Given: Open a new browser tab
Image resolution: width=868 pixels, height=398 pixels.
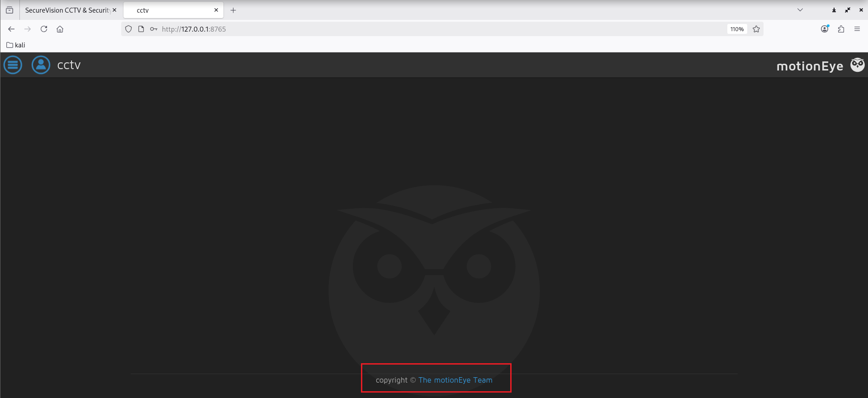Looking at the screenshot, I should tap(233, 10).
